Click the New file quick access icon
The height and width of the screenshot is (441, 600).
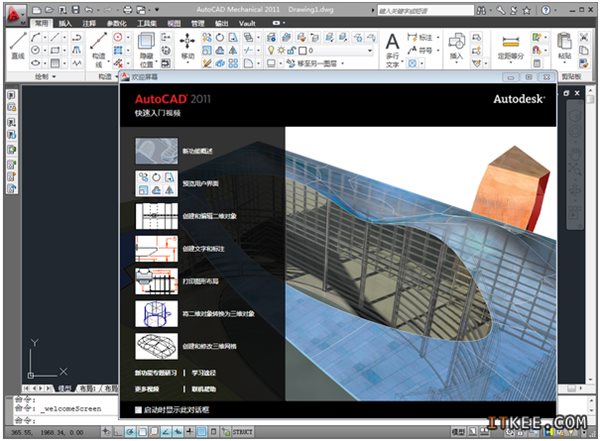(x=36, y=10)
